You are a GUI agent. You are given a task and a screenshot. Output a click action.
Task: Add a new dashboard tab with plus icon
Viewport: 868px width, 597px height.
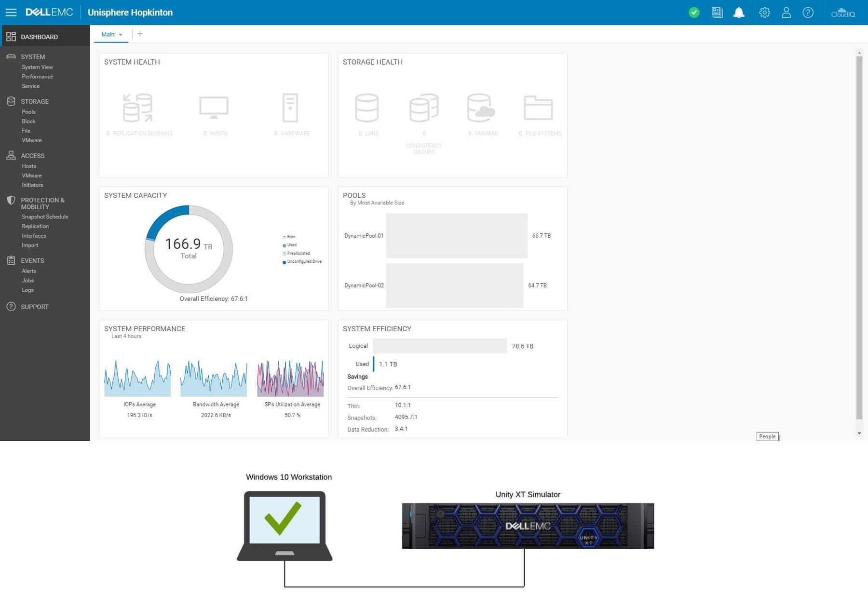(140, 34)
